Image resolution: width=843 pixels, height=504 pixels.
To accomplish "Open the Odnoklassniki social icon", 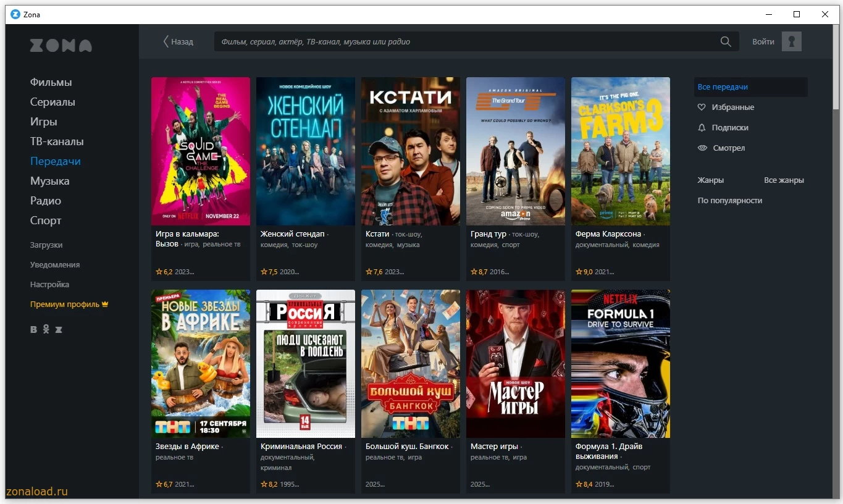I will click(x=46, y=330).
